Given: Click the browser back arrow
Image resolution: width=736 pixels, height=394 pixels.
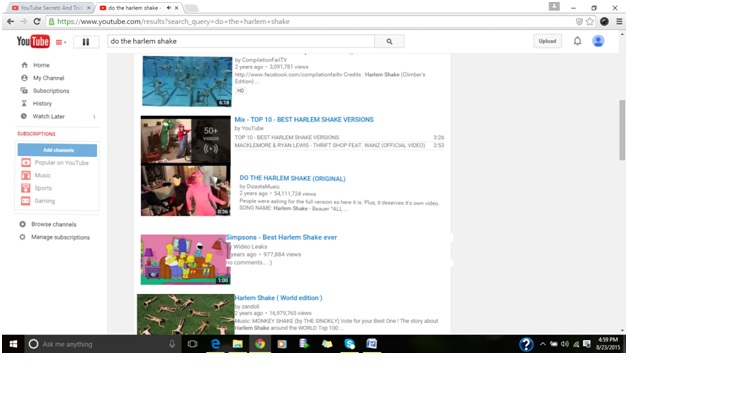Looking at the screenshot, I should 10,22.
